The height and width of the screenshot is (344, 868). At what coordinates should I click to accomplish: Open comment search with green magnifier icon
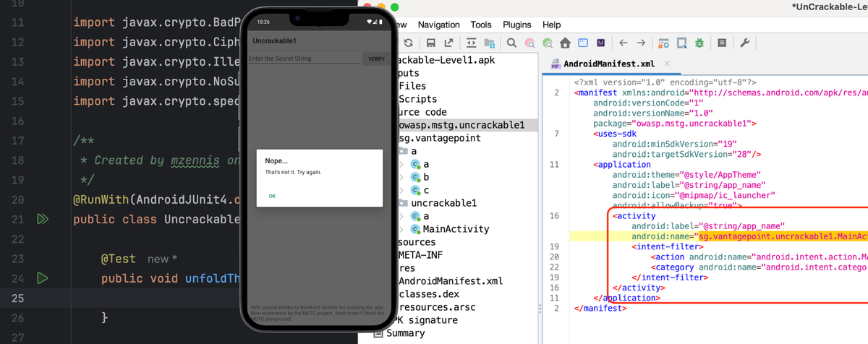coord(548,43)
